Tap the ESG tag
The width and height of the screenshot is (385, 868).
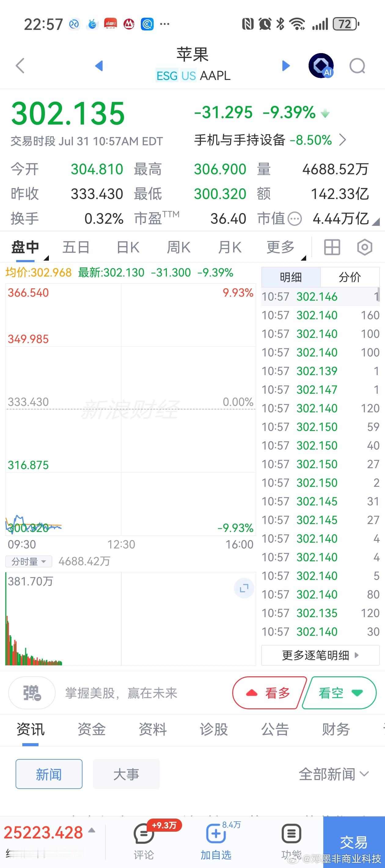(167, 76)
